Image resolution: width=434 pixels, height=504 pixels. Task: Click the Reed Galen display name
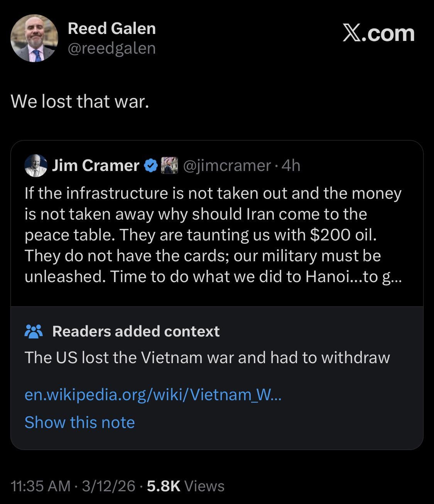[112, 29]
